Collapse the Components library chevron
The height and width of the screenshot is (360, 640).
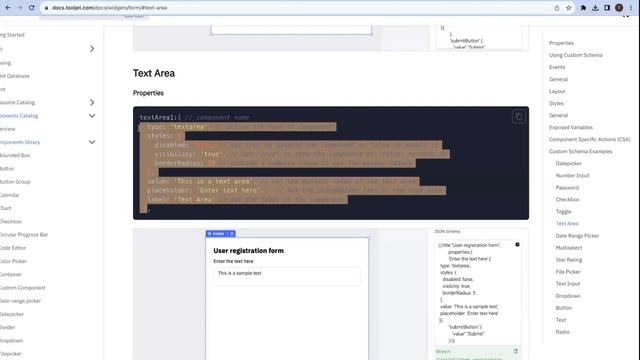click(x=92, y=142)
